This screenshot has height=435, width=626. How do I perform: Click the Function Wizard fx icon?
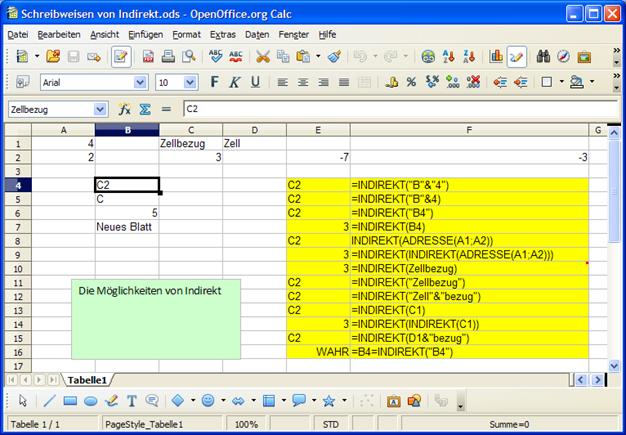(x=125, y=109)
